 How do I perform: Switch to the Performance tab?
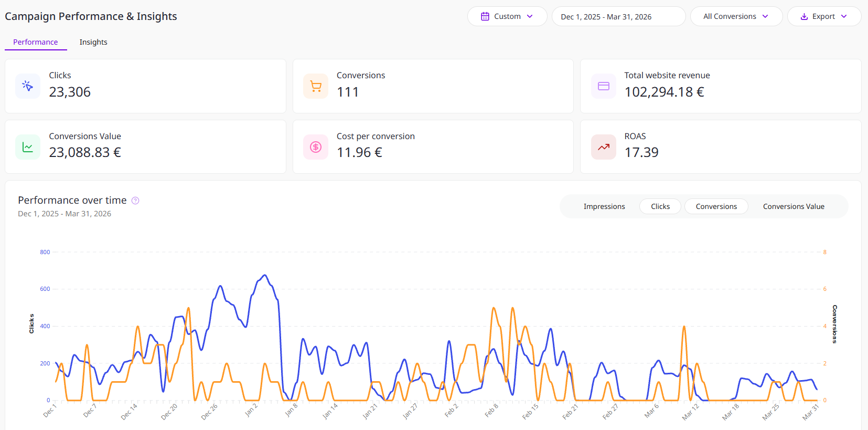36,42
